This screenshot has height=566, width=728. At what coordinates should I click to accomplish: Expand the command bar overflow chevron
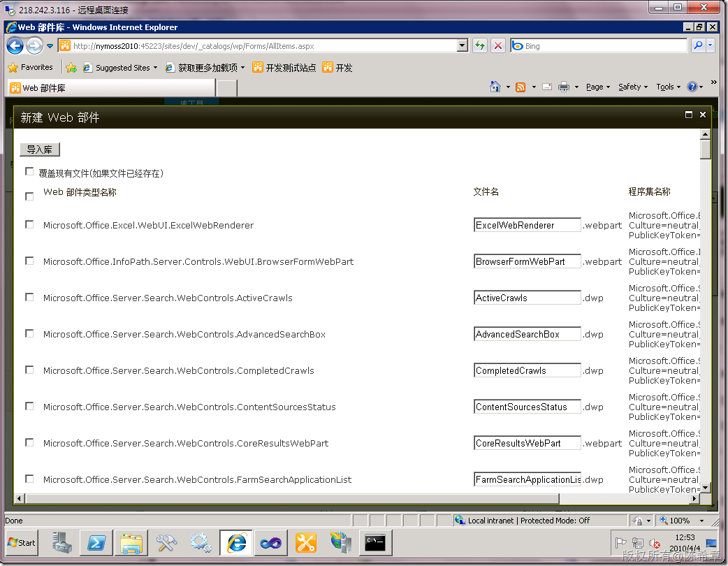(713, 82)
